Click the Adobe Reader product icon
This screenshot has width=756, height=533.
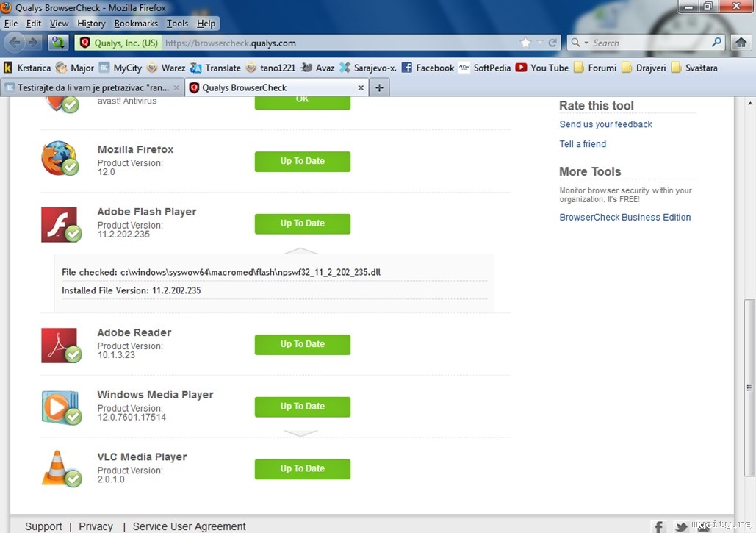point(60,346)
